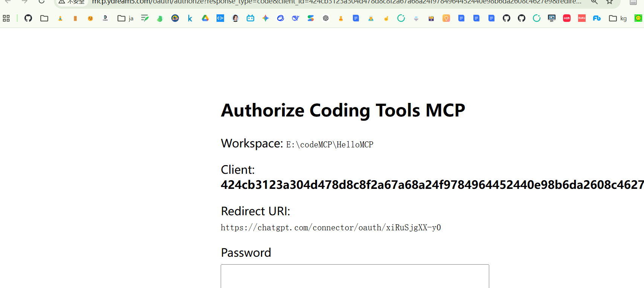
Task: Open the blue code-brackets bookmark
Action: tap(220, 18)
